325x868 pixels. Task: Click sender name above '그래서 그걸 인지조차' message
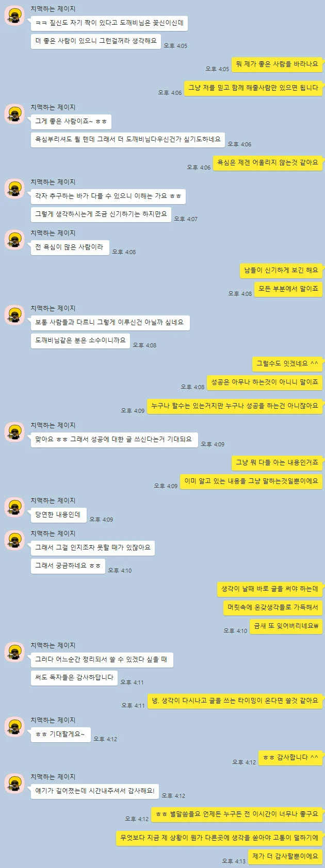[x=53, y=534]
